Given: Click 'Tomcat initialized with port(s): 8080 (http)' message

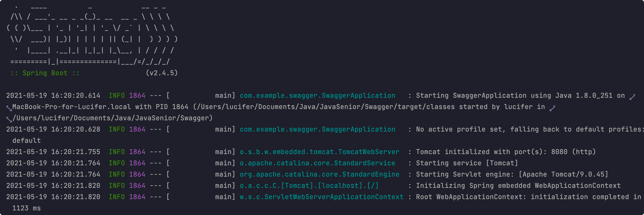Looking at the screenshot, I should pyautogui.click(x=506, y=152).
